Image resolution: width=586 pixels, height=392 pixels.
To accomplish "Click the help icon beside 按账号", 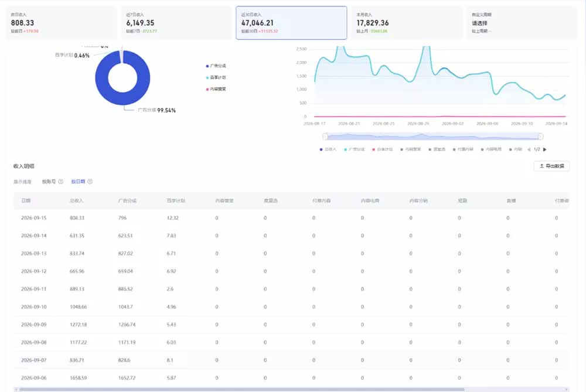I will 60,182.
